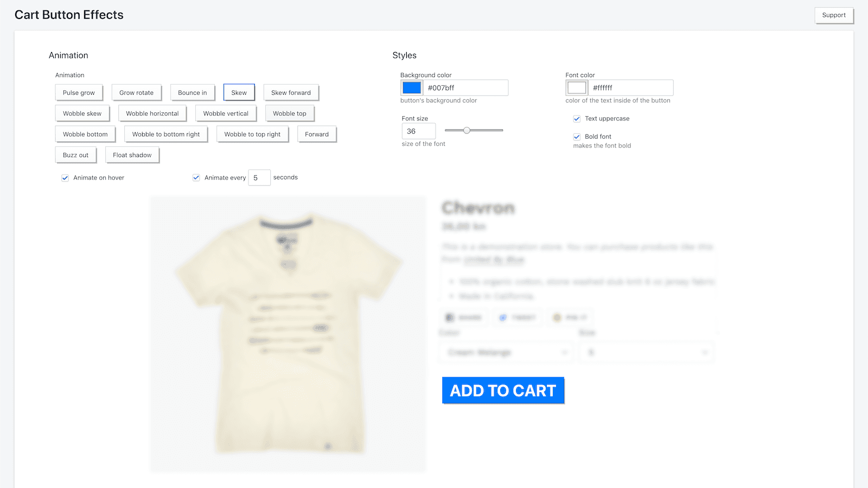Viewport: 868px width, 488px height.
Task: Adjust the font size slider
Action: click(467, 130)
